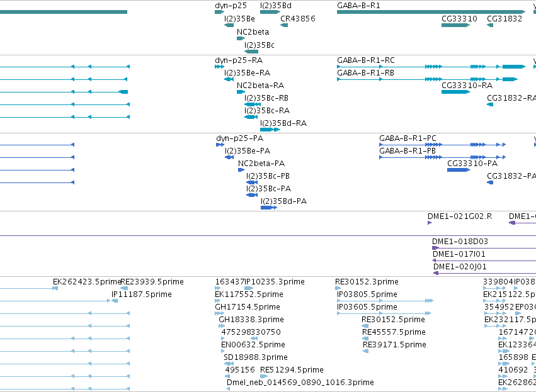The image size is (536, 392).
Task: Select transcript GABA-B-R1-RB label
Action: [x=366, y=73]
